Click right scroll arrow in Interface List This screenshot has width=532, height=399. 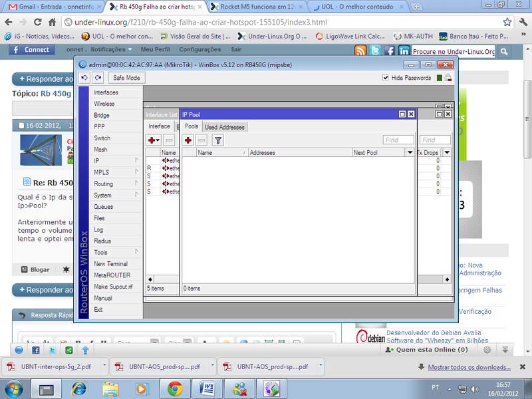coord(447,279)
